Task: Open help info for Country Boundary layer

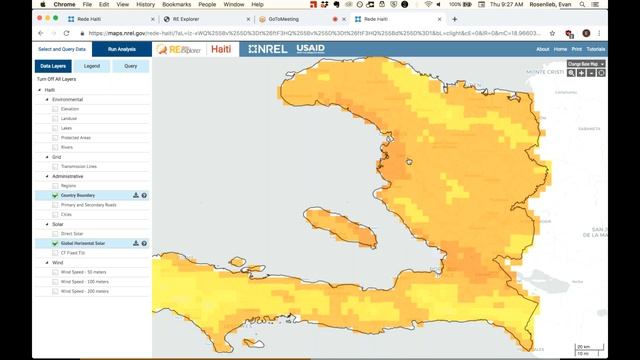Action: (144, 196)
